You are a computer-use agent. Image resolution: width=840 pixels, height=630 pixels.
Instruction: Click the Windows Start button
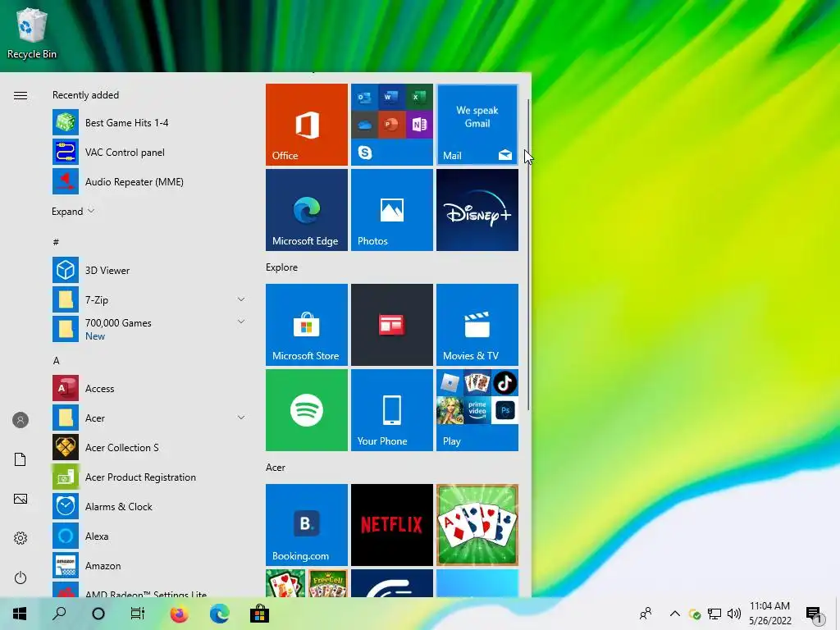20,614
